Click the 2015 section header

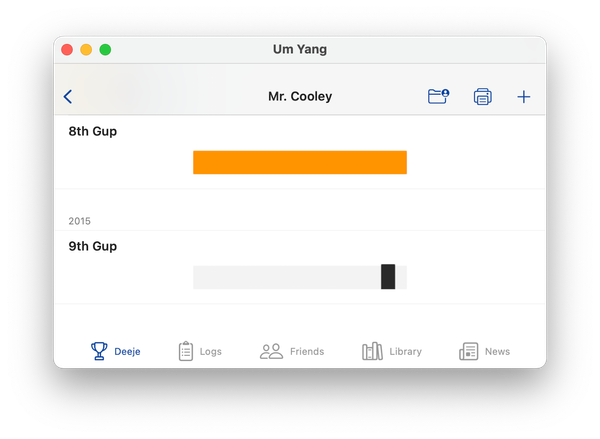[x=80, y=221]
